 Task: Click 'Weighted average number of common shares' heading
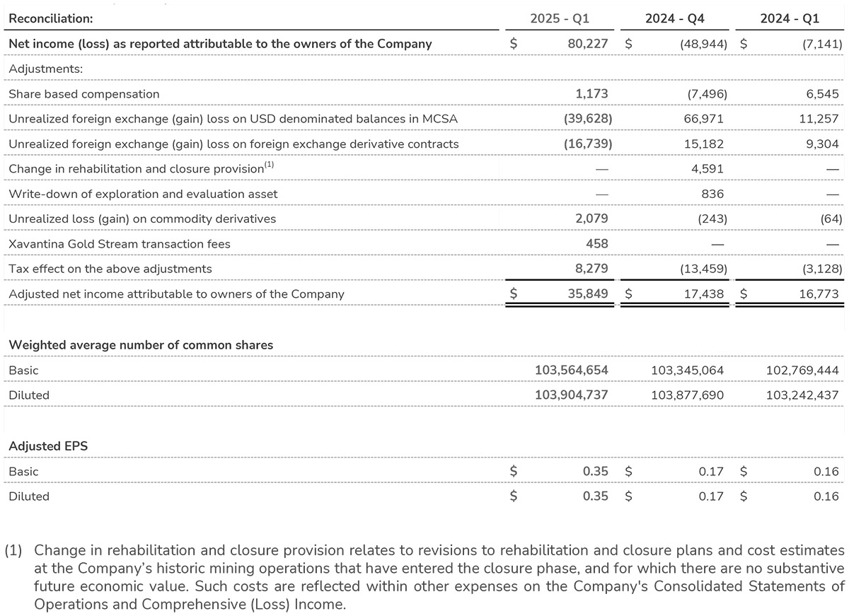click(141, 345)
